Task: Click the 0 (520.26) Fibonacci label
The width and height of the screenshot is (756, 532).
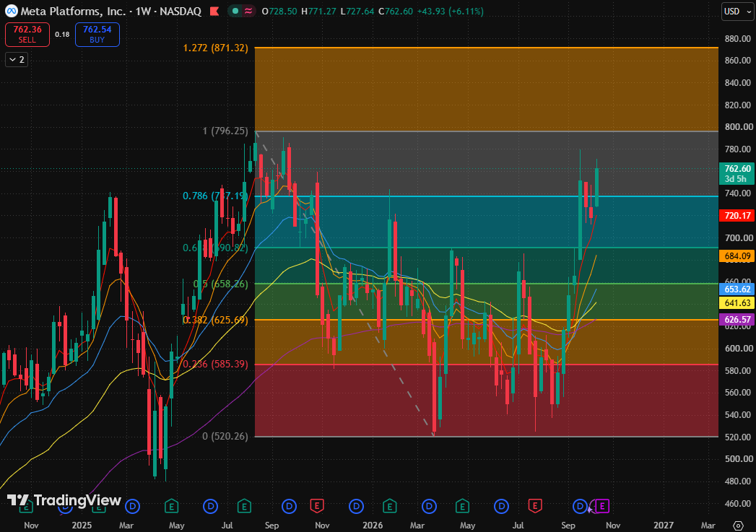Action: click(225, 436)
